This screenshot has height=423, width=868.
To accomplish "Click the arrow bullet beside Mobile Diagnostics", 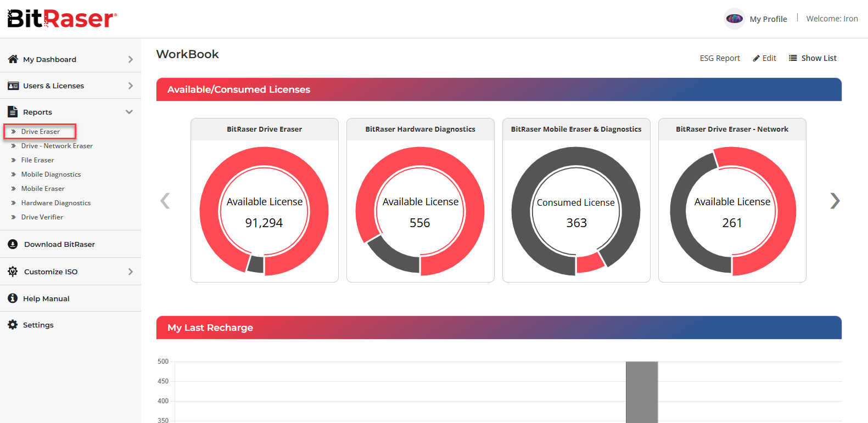I will 13,174.
